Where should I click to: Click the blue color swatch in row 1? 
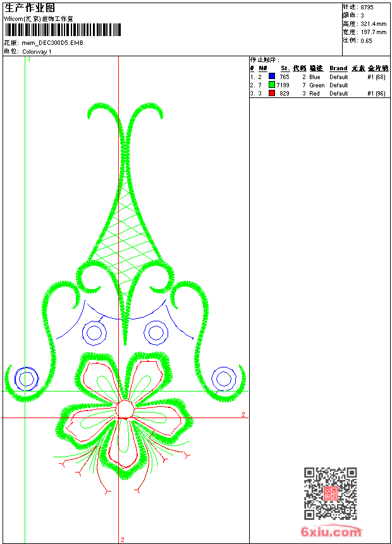click(272, 77)
